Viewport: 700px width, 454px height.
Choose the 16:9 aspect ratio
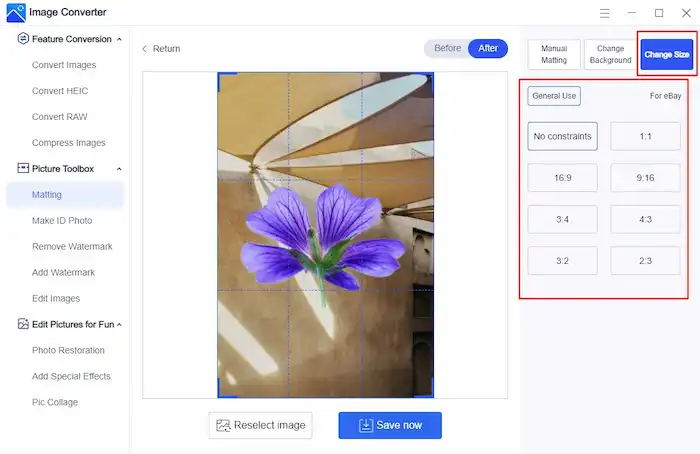(562, 178)
